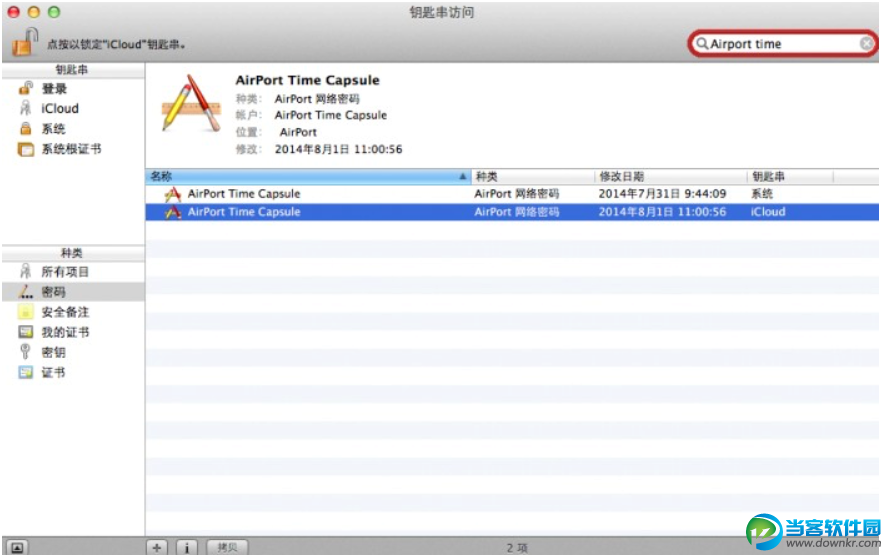Click the 密钥 key icon

pyautogui.click(x=25, y=352)
